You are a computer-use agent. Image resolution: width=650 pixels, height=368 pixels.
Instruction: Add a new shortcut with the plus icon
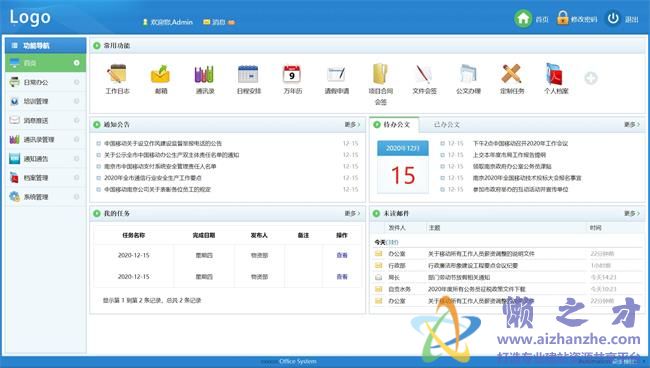tap(591, 78)
